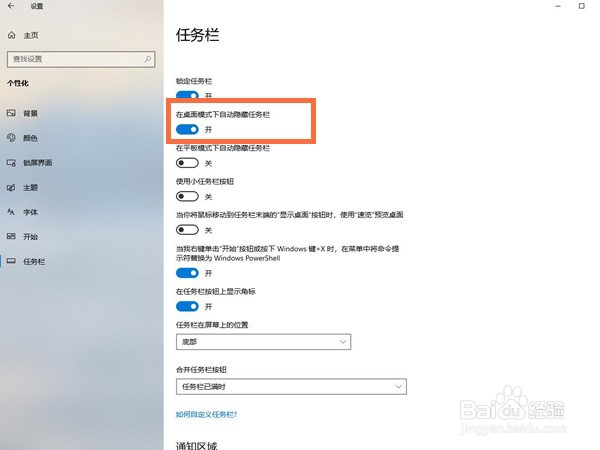The image size is (600, 450).
Task: Select the 颜色 colors palette icon
Action: point(11,138)
